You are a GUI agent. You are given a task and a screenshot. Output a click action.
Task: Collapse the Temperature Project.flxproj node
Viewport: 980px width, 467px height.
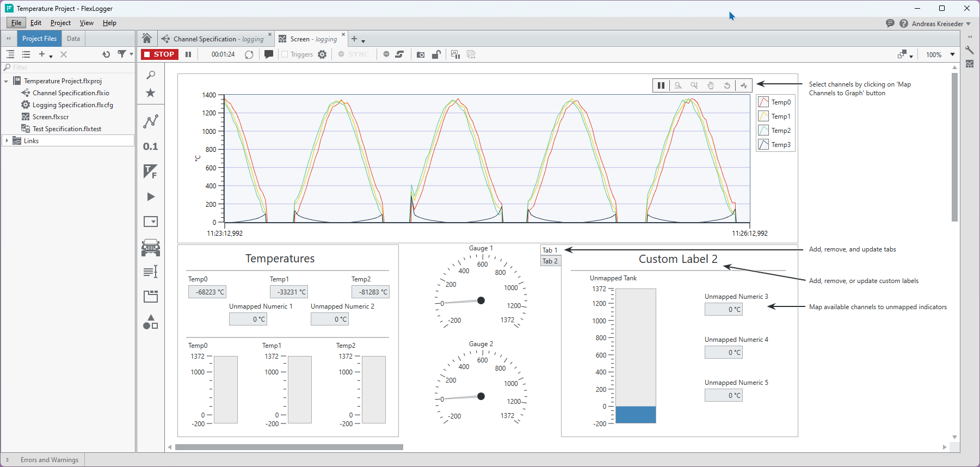tap(6, 81)
